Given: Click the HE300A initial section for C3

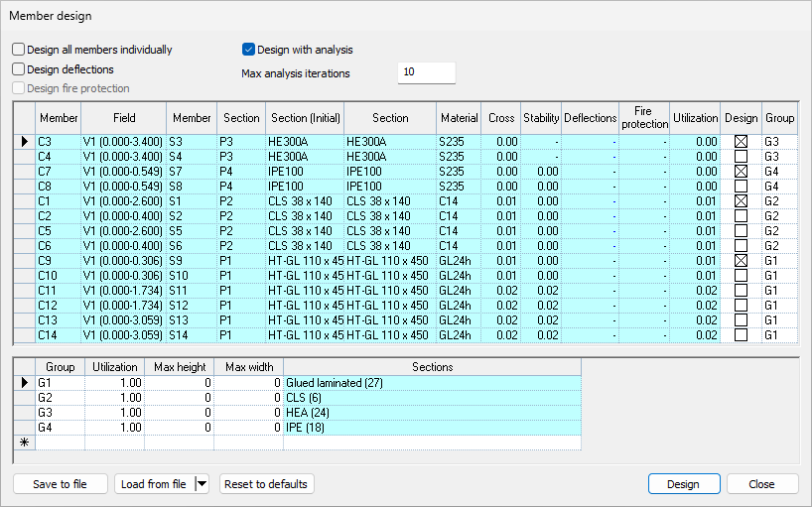Looking at the screenshot, I should (305, 141).
